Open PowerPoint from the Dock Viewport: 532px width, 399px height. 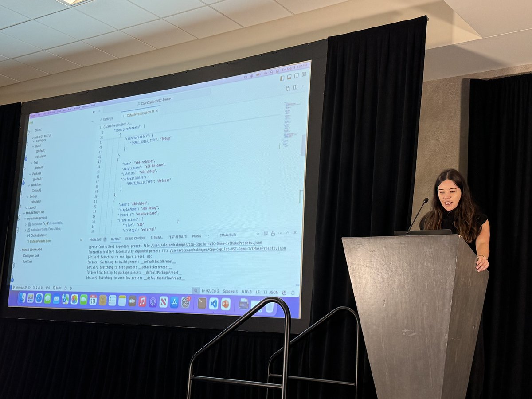(226, 304)
